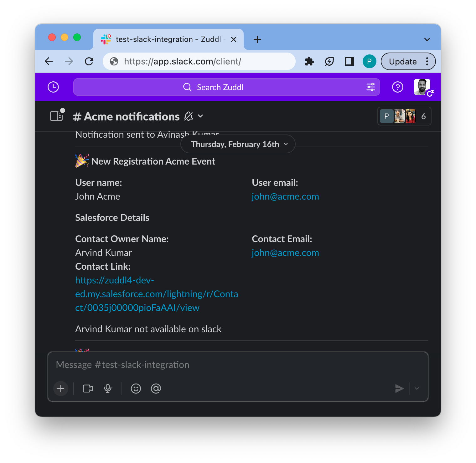Select the 'John Acme' user name text
Viewport: 476px width, 463px height.
[98, 196]
